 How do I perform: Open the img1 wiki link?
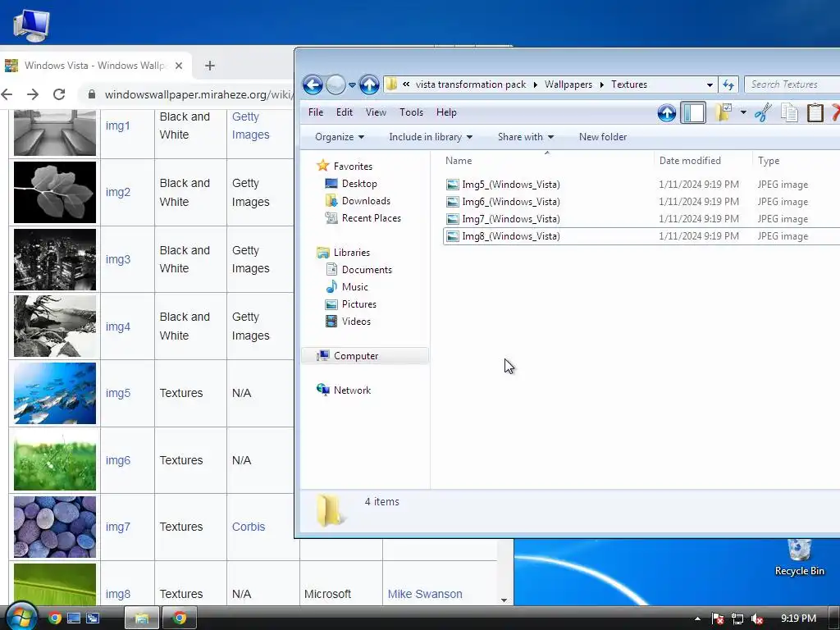pos(118,126)
